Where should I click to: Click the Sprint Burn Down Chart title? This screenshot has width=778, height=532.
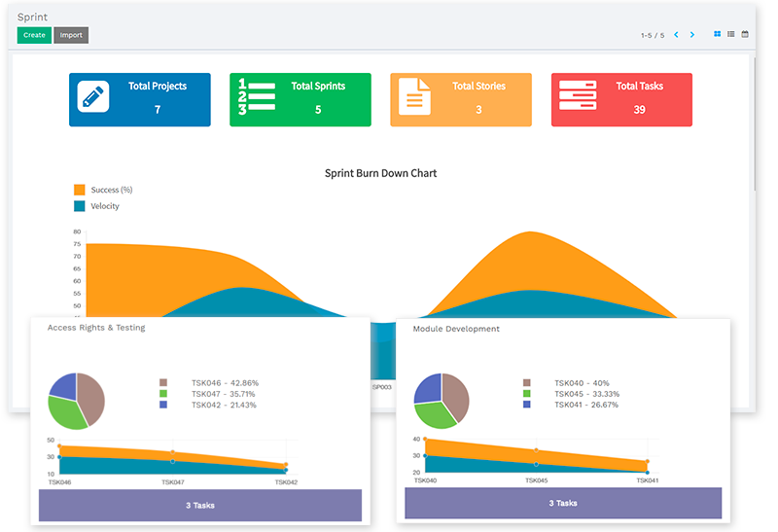[x=380, y=173]
